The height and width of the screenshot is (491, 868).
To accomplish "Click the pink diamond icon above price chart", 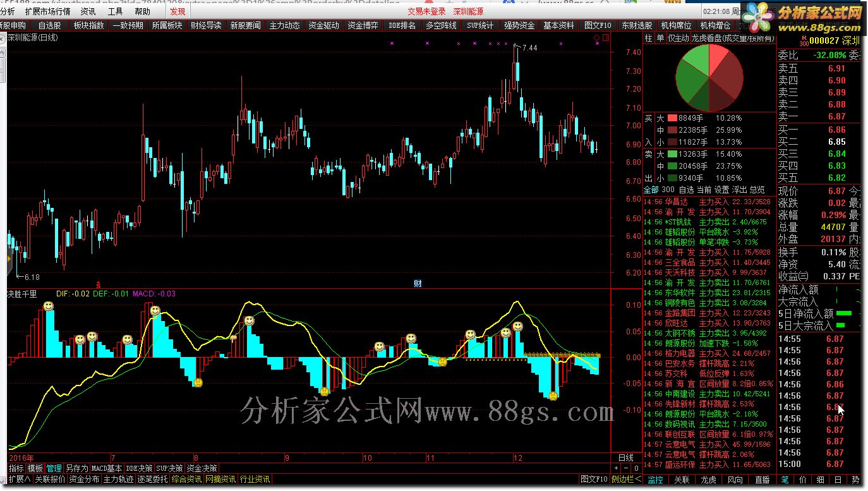I will pyautogui.click(x=596, y=38).
